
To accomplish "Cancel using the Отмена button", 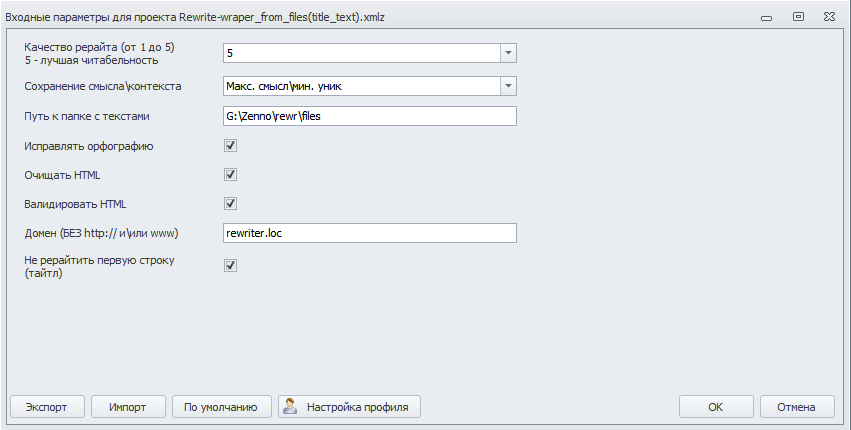I will point(797,407).
